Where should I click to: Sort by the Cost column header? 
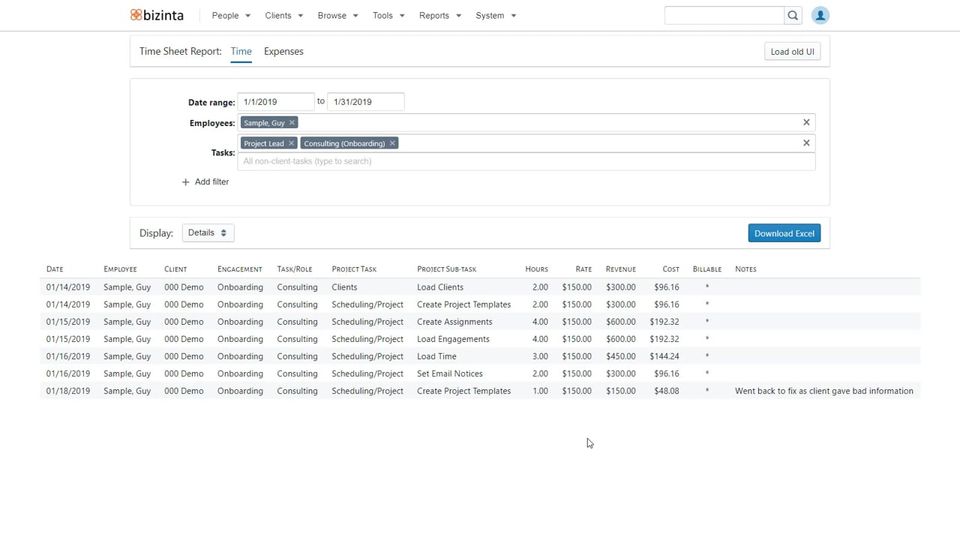670,269
